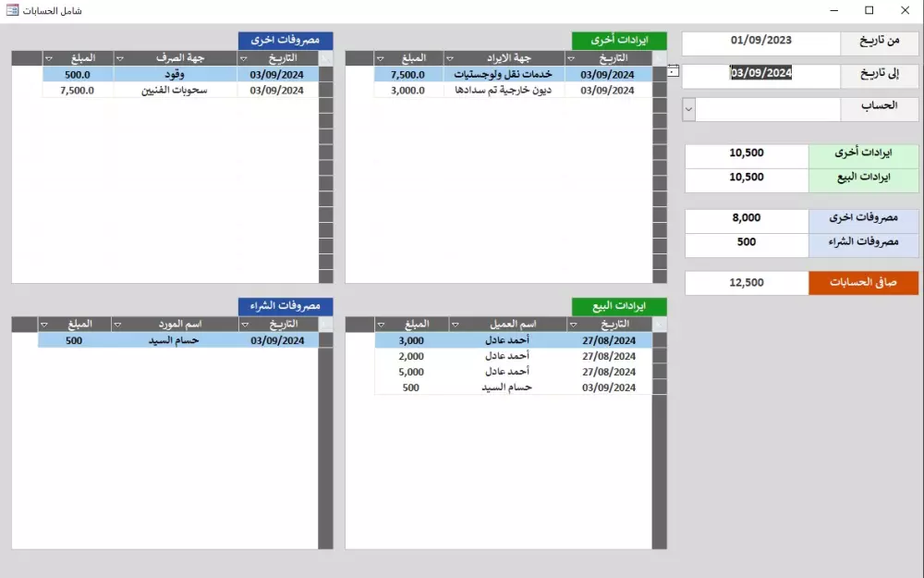Select the خدمات نقل ولوجستيات cell

click(504, 74)
